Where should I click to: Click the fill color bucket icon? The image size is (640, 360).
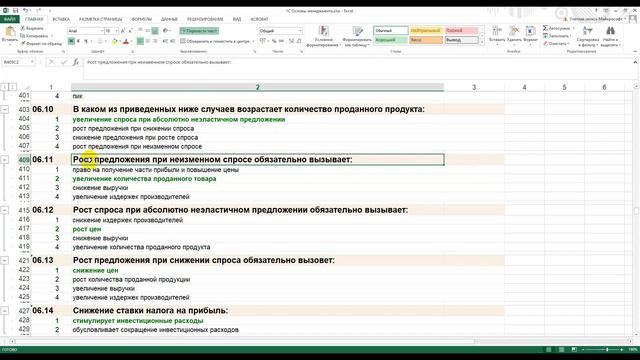114,41
